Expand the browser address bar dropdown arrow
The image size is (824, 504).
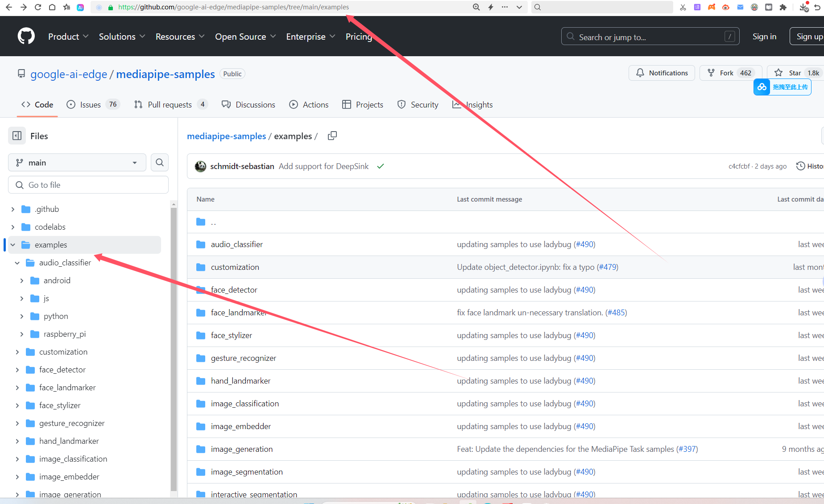point(519,7)
